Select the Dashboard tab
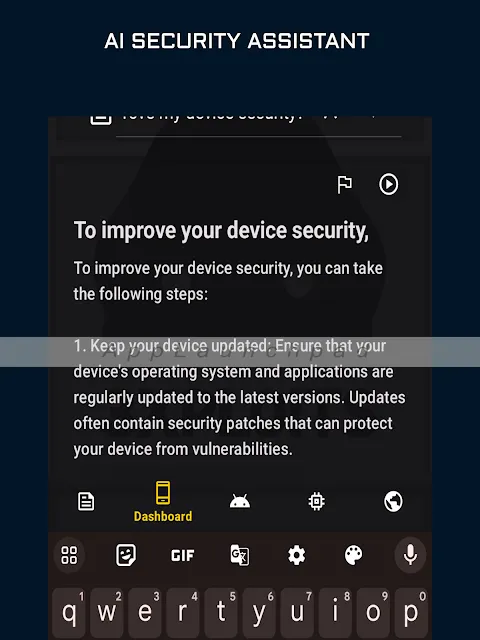This screenshot has height=640, width=480. (163, 502)
